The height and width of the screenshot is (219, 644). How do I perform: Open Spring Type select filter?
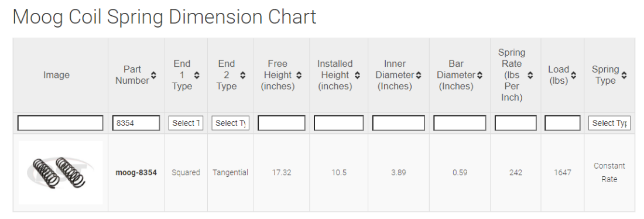tap(609, 123)
